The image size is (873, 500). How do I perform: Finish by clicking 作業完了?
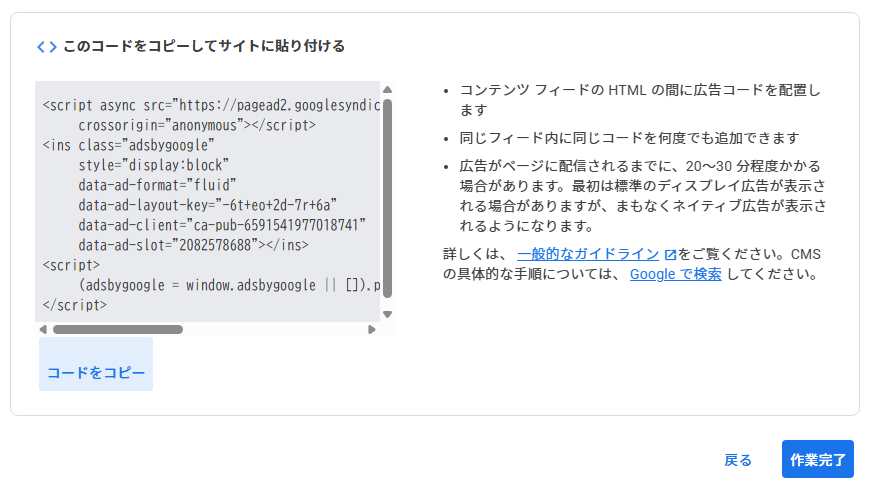817,460
